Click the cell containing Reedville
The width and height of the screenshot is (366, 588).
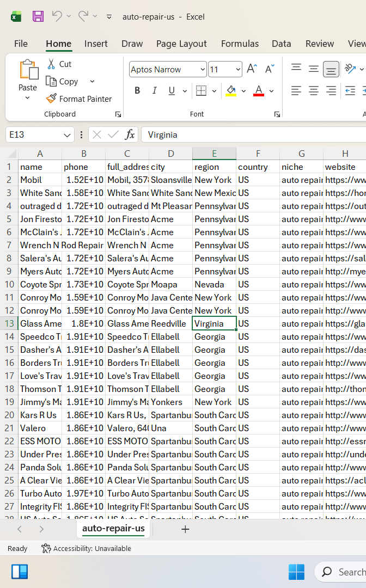(x=170, y=323)
